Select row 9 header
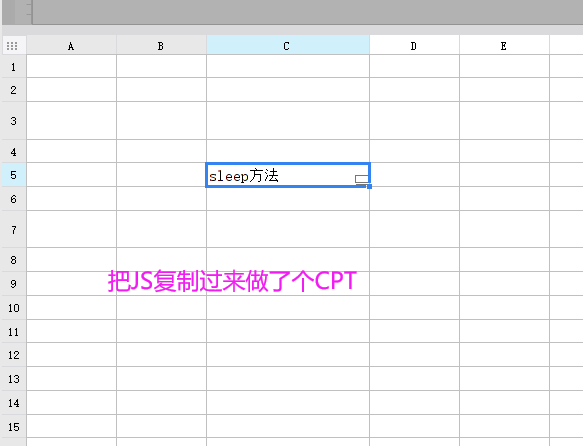The width and height of the screenshot is (583, 446). pyautogui.click(x=14, y=284)
